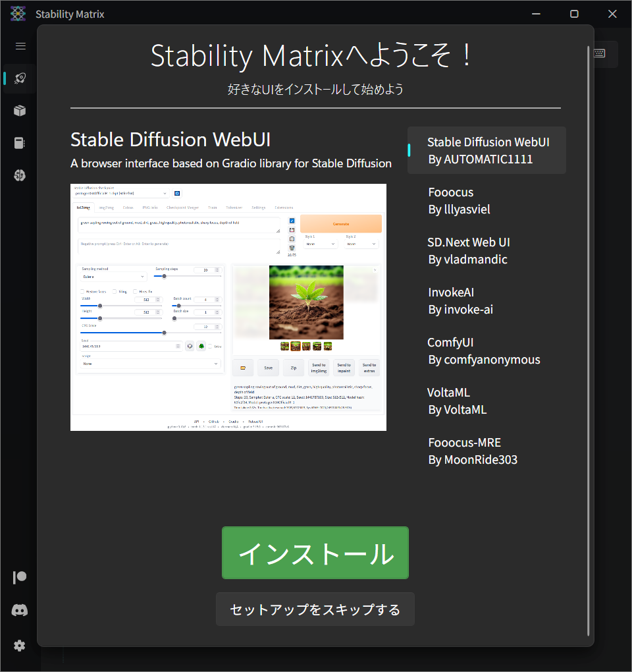
Task: Open the Checkpoint Manager sidebar icon
Action: coord(19,143)
